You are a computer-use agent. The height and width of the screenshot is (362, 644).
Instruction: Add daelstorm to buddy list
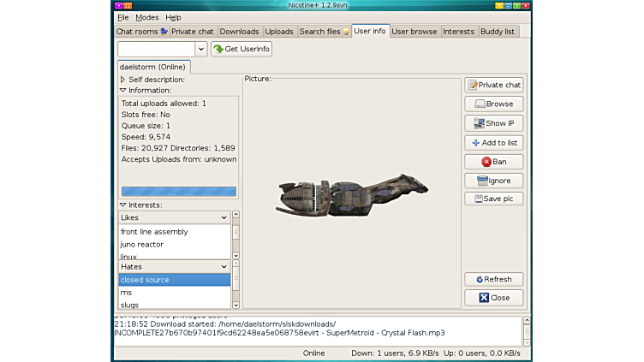point(493,143)
